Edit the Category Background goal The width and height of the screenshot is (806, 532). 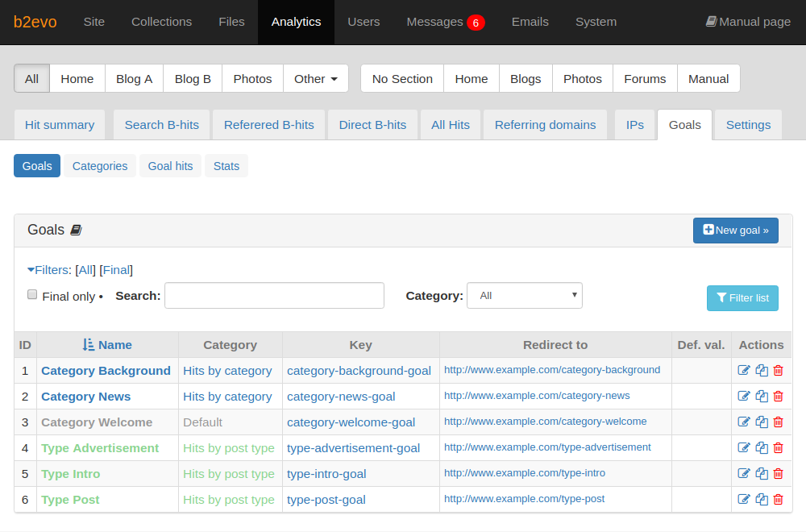pyautogui.click(x=744, y=370)
